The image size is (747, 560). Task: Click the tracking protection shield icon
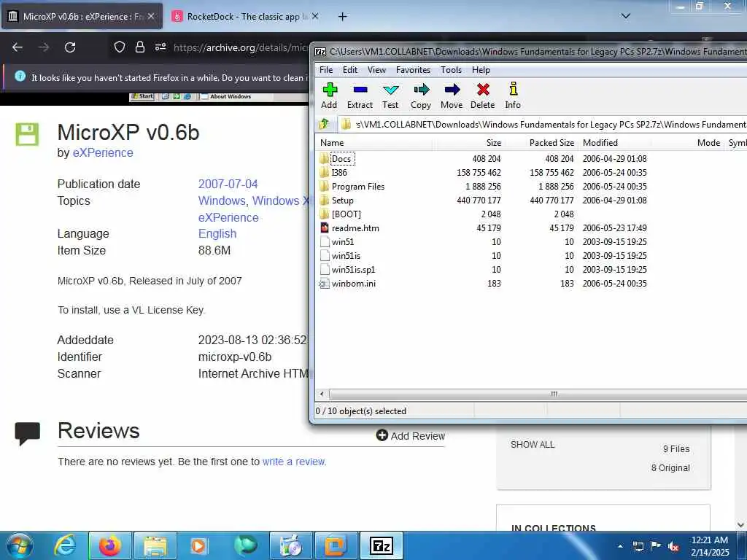119,47
